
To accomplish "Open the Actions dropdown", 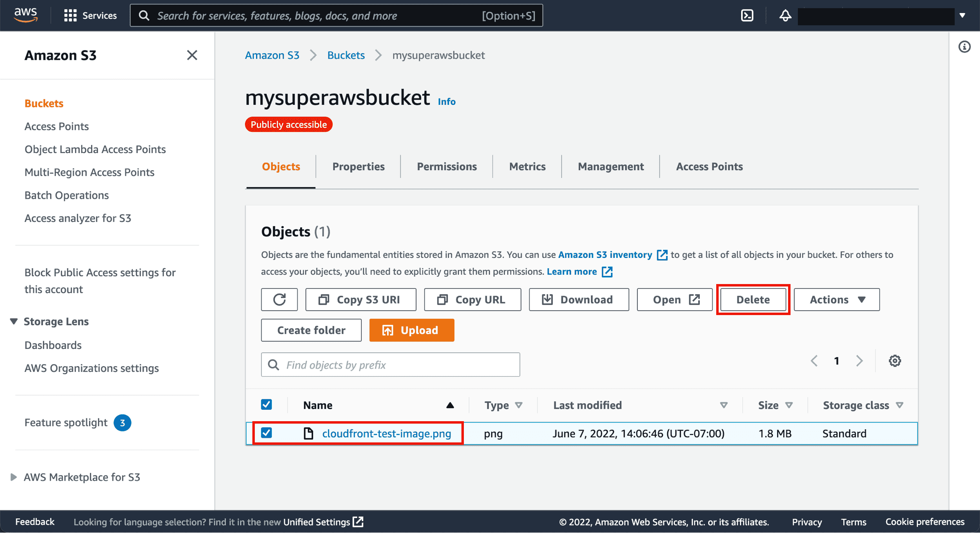I will 837,300.
